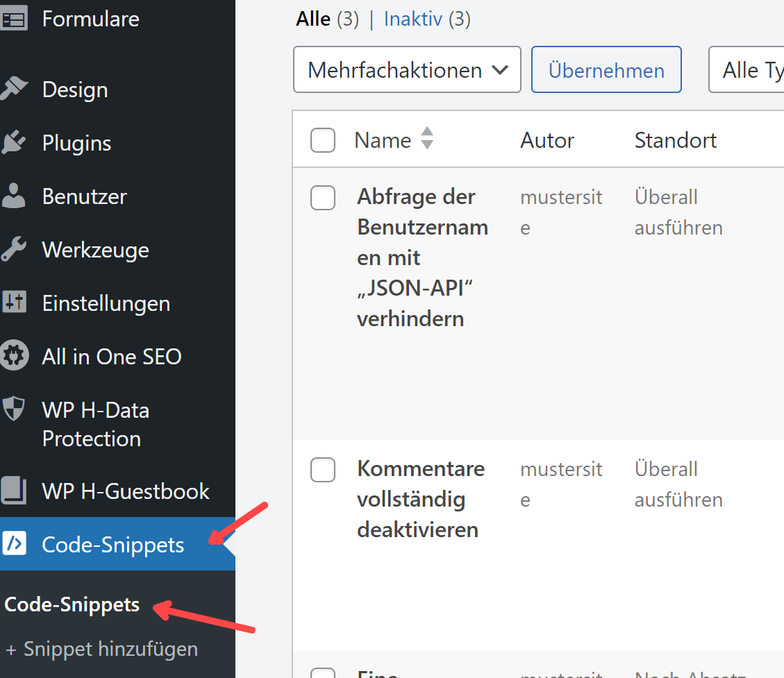Expand the Alle Typen filter dropdown
The width and height of the screenshot is (784, 678).
(x=747, y=70)
